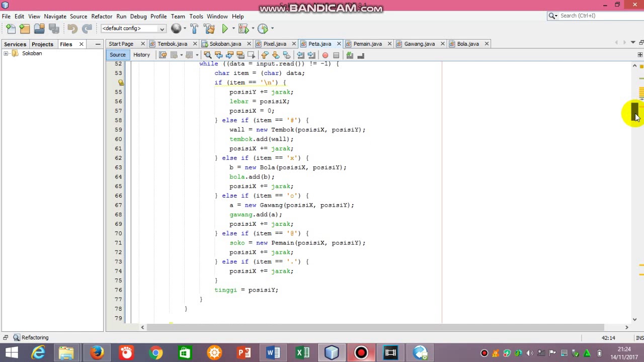Click the Debug Project toolbar icon
This screenshot has height=362, width=644.
tap(243, 29)
